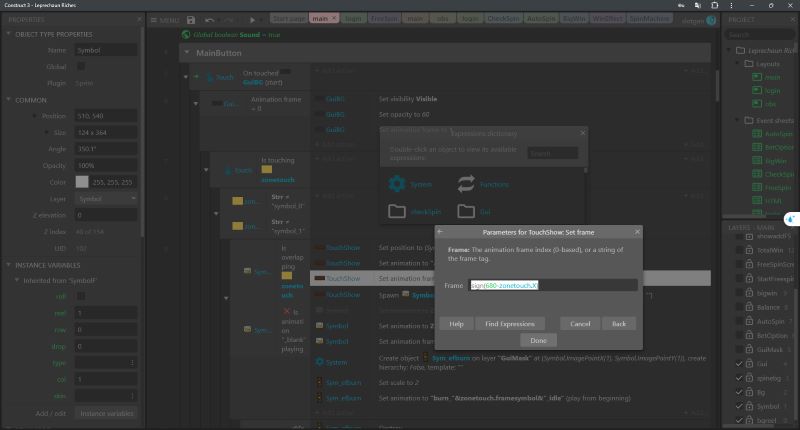This screenshot has width=800, height=430.
Task: Select the BigWin event sheet in Project
Action: [x=776, y=161]
